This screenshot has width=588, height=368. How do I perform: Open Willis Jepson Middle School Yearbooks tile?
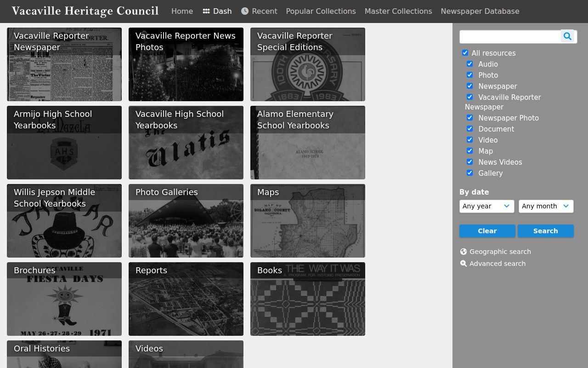(x=64, y=221)
